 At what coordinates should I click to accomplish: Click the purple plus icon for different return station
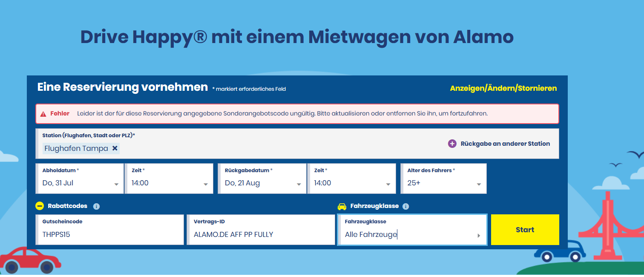tap(452, 144)
